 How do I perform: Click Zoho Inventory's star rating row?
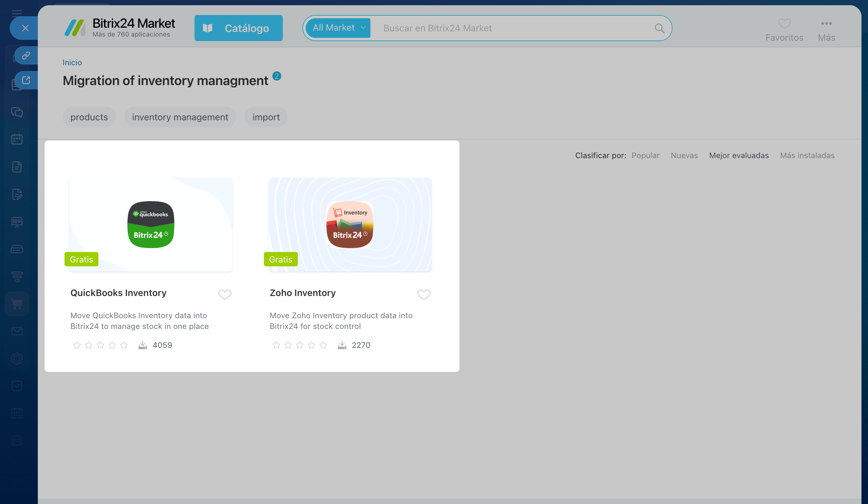click(300, 345)
